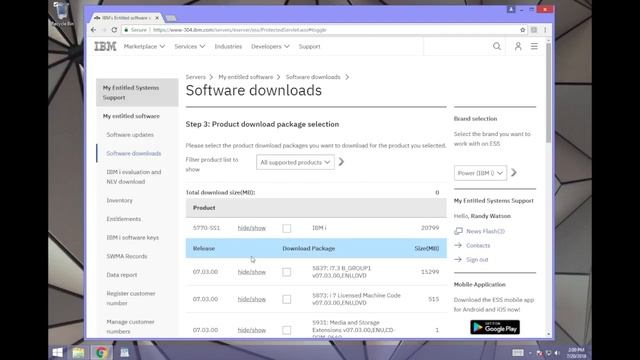
Task: Open the Windows Start button
Action: (58, 352)
